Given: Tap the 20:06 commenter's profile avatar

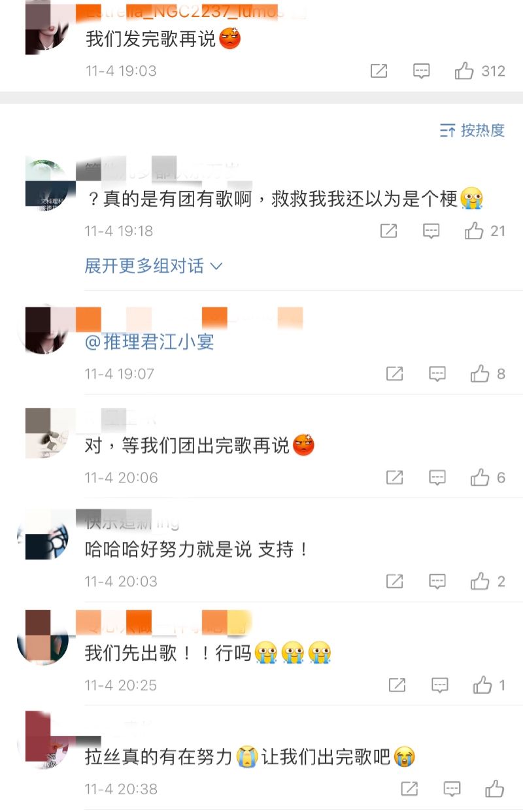Looking at the screenshot, I should click(x=46, y=433).
